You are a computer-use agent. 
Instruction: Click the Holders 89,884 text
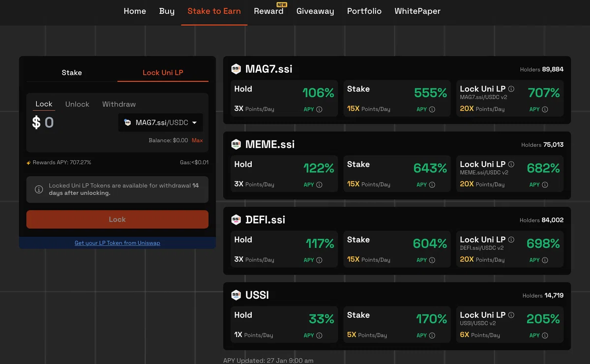coord(542,69)
